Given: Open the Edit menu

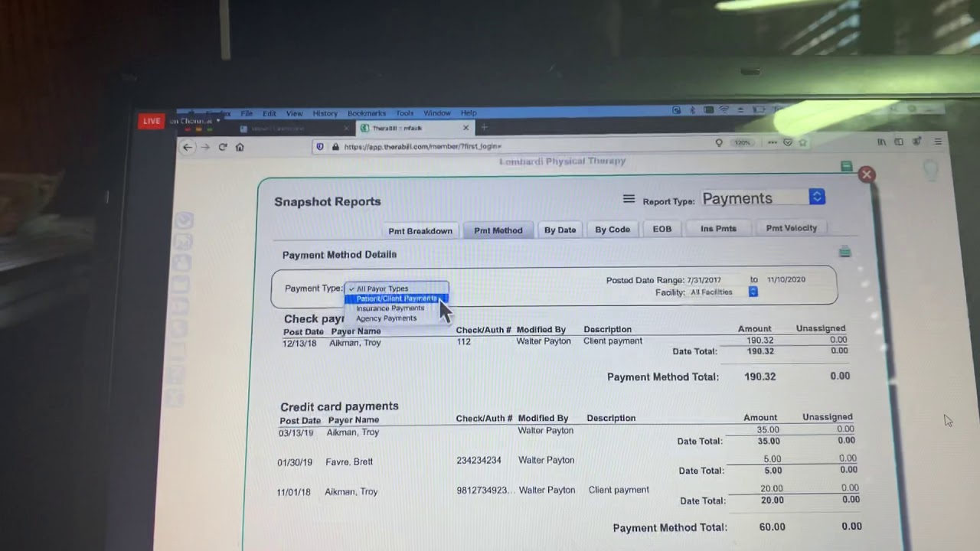Looking at the screenshot, I should 269,113.
